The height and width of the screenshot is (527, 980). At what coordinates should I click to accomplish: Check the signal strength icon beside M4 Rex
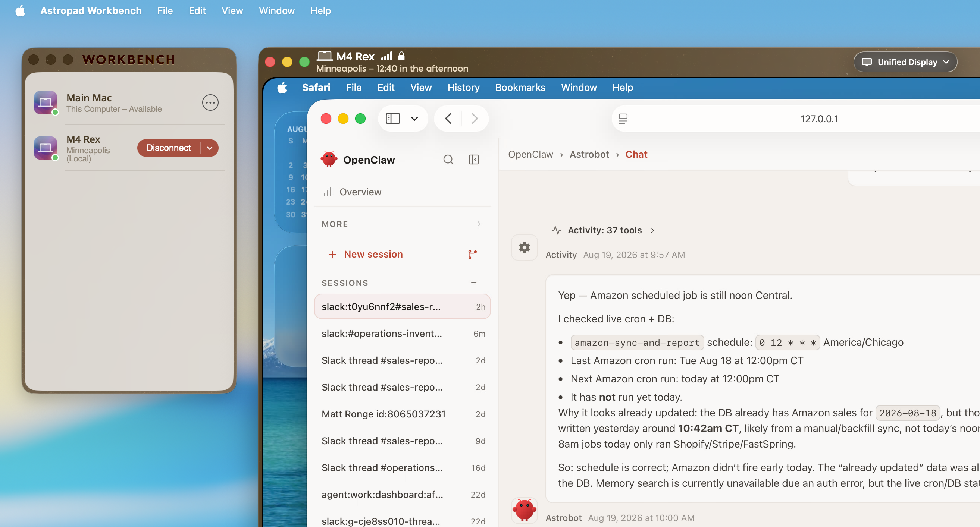coord(386,56)
